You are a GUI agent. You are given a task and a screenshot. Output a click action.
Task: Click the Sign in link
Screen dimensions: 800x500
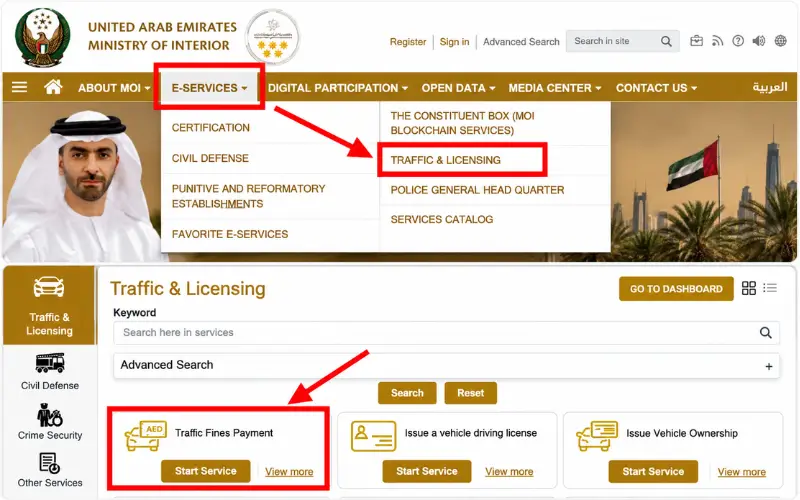tap(454, 42)
